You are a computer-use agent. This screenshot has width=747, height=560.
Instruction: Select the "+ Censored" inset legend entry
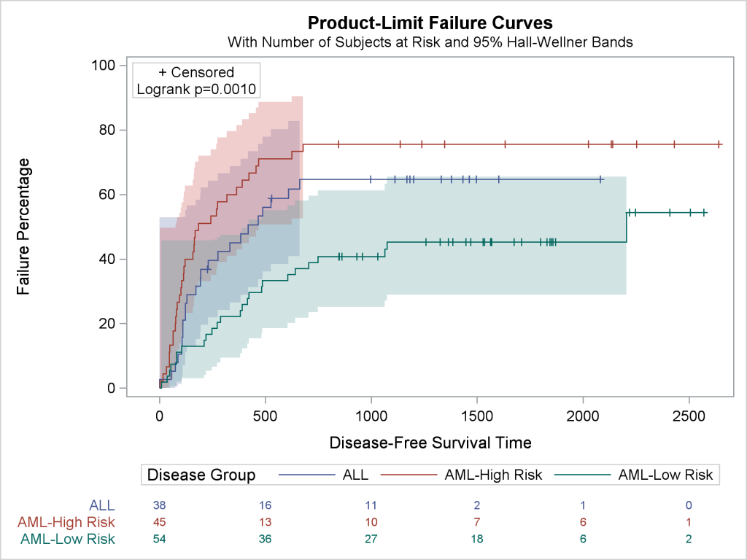[x=196, y=72]
